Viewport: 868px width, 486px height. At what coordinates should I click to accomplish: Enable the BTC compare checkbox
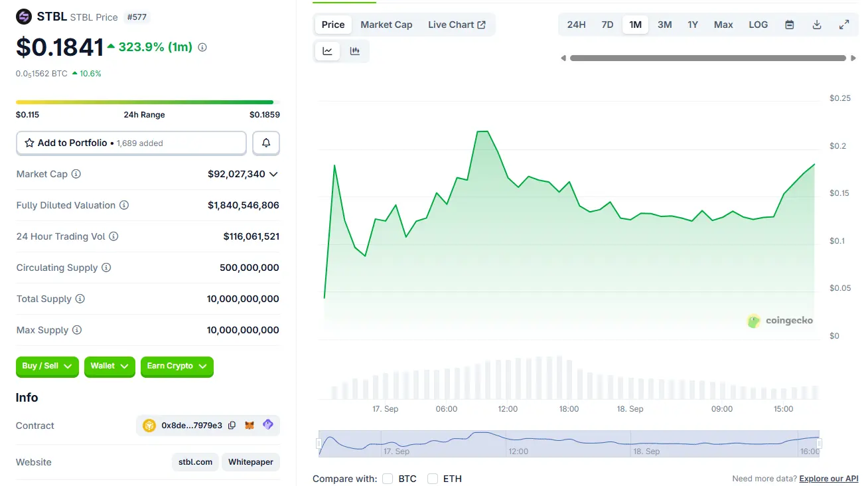(x=388, y=479)
